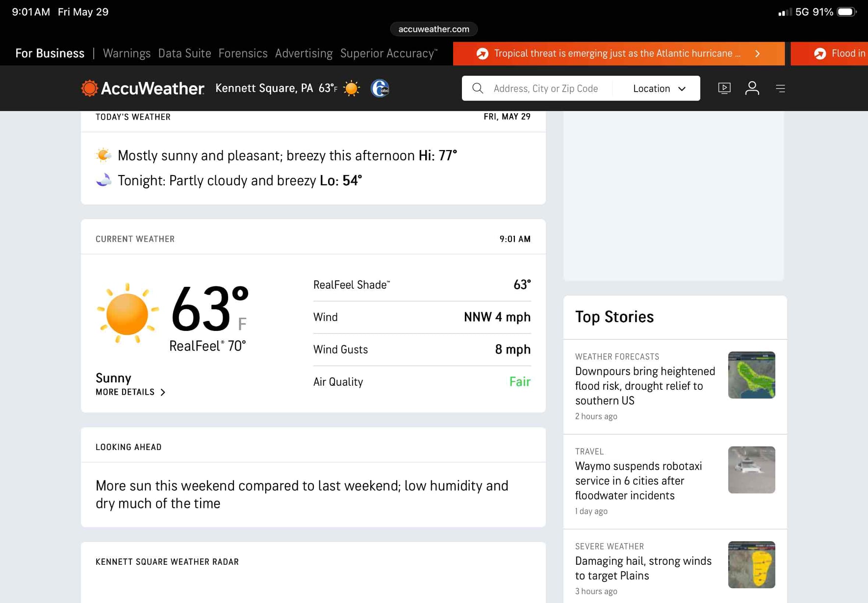Open the user account icon
The height and width of the screenshot is (603, 868).
point(752,88)
